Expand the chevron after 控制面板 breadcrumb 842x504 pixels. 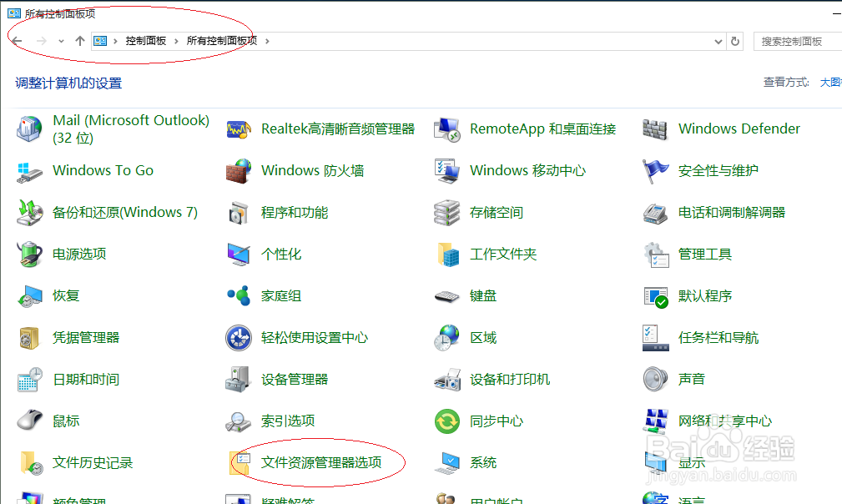coord(176,41)
